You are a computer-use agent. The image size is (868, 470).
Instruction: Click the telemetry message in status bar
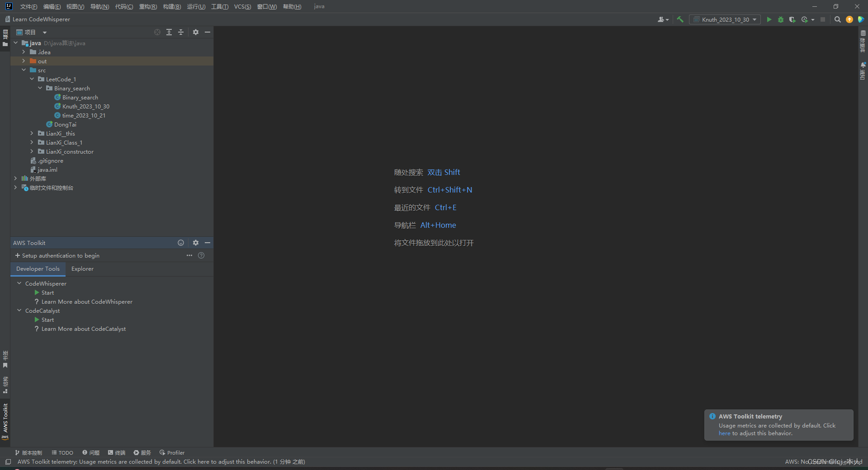[x=161, y=462]
